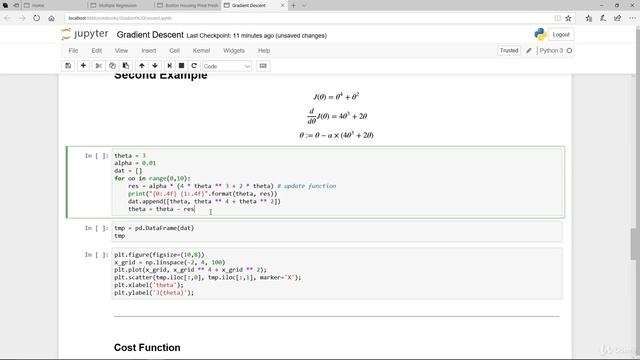
Task: Open the Widgets menu
Action: pyautogui.click(x=234, y=51)
